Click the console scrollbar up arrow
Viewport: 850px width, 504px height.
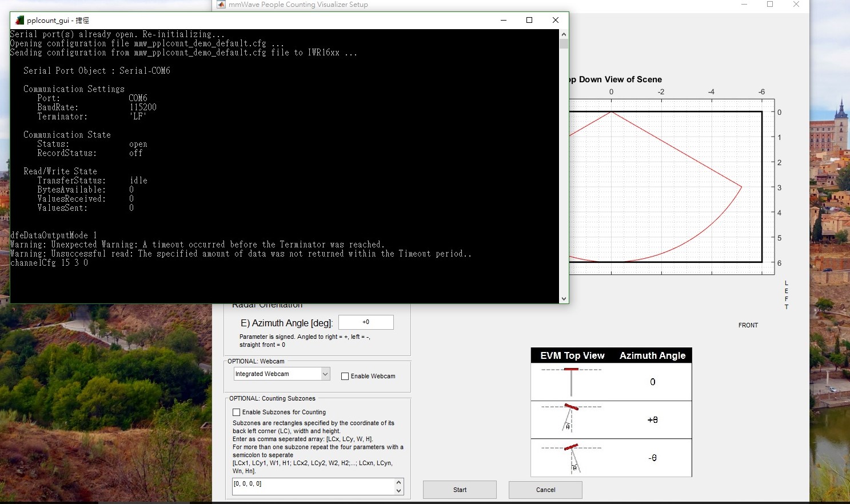tap(564, 33)
